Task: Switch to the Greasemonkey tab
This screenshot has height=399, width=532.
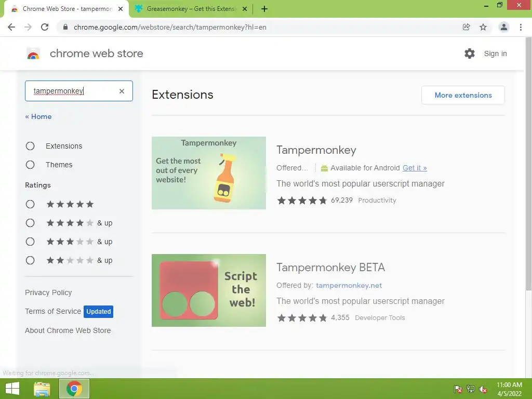Action: click(x=191, y=9)
